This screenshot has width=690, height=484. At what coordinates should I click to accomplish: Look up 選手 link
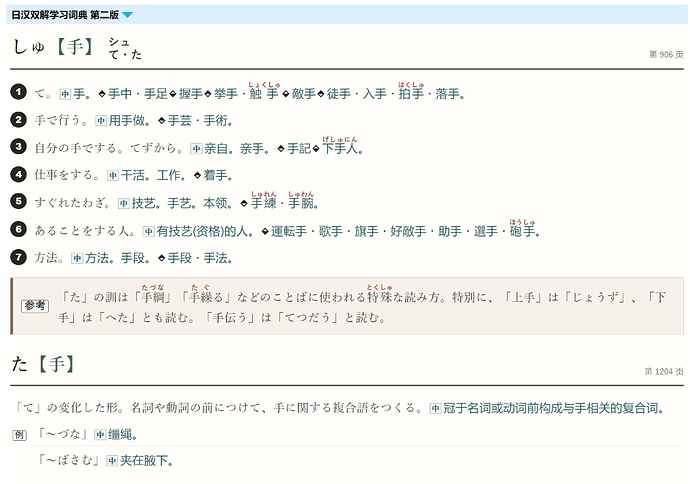click(486, 231)
